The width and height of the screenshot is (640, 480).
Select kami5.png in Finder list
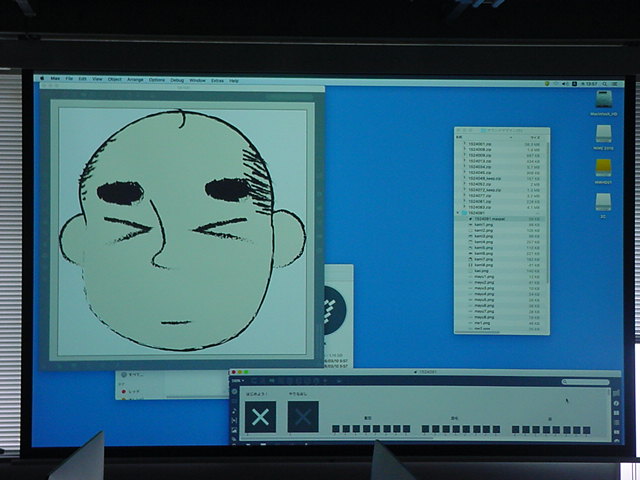tap(484, 247)
